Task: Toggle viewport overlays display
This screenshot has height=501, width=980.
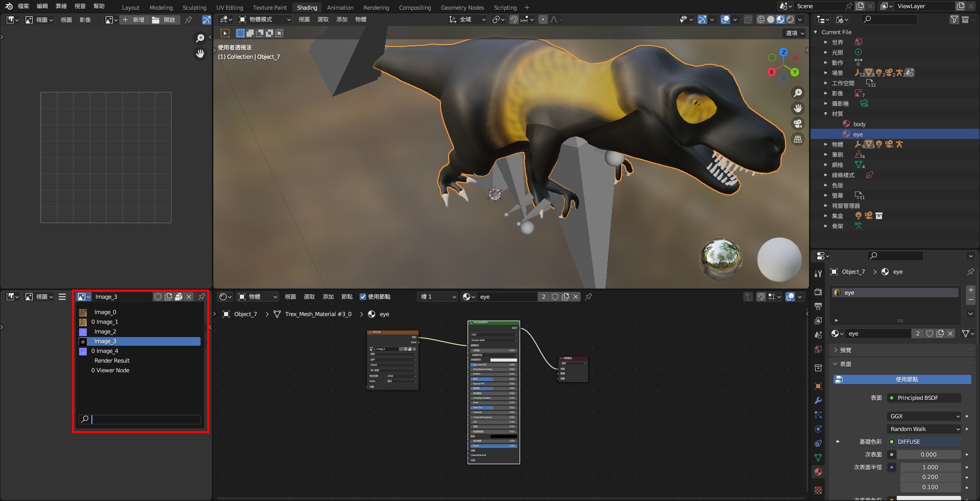Action: tap(725, 19)
